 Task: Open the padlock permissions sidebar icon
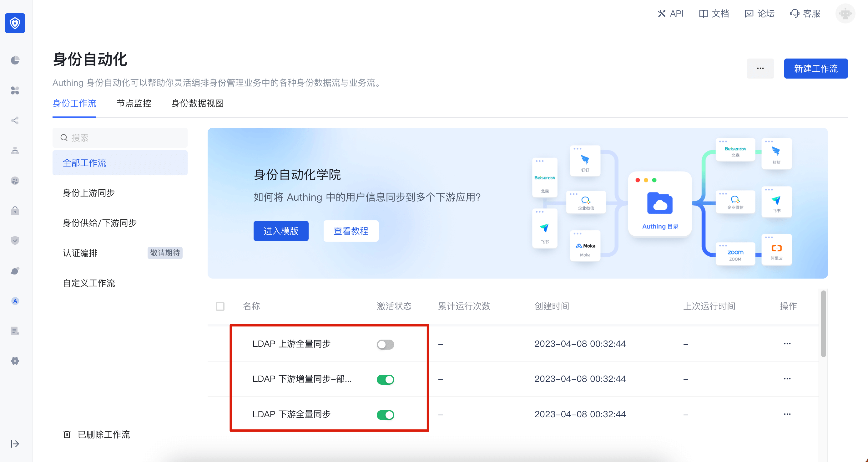pos(15,211)
